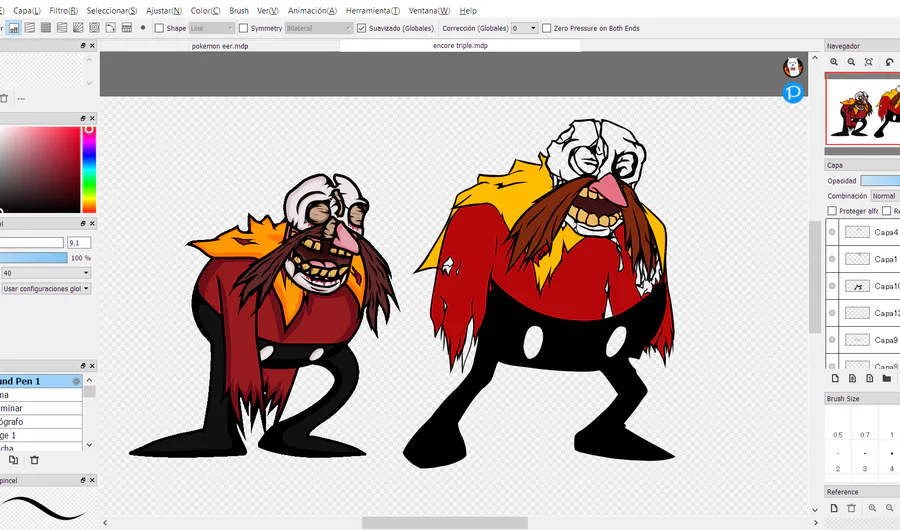Screen dimensions: 900x530
Task: Add a new 8-bit layer icon
Action: [x=852, y=378]
